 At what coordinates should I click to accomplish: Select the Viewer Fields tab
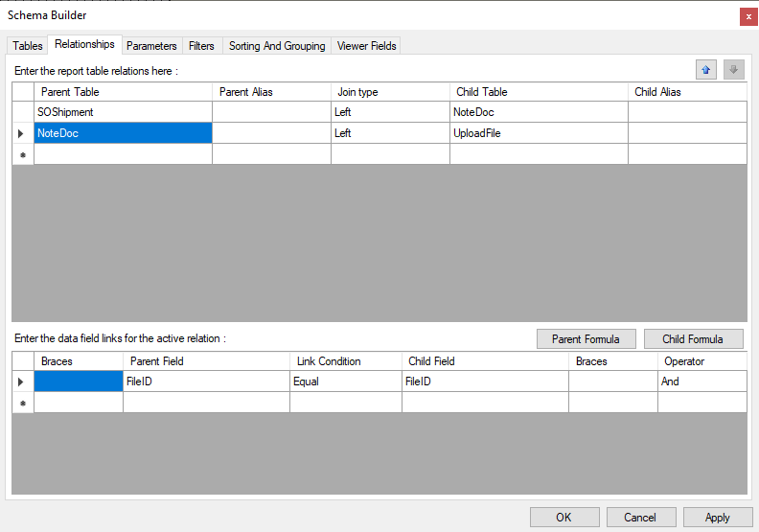(x=366, y=46)
